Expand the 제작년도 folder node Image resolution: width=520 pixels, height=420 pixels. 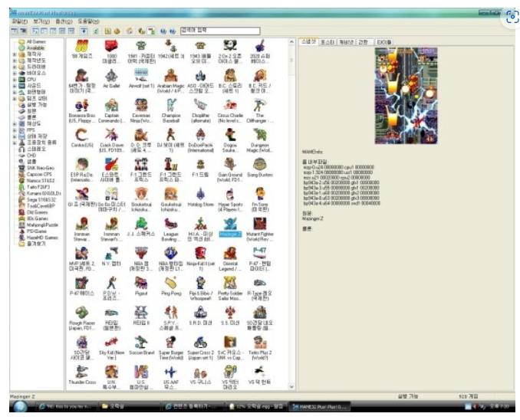tap(15, 61)
